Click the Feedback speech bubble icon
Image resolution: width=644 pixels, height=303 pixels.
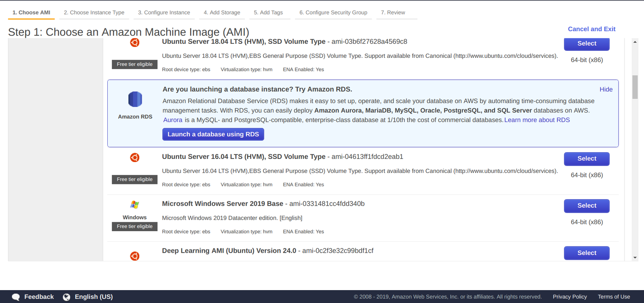(x=16, y=297)
